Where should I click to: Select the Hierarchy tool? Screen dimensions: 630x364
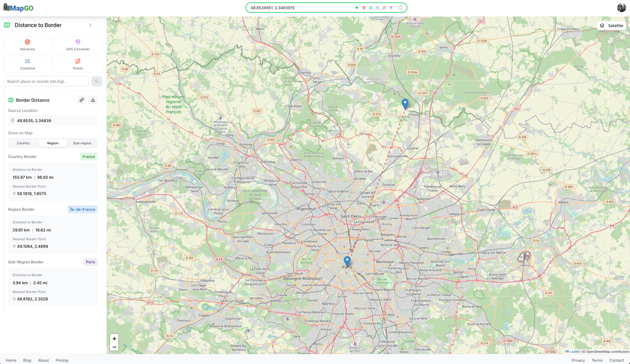click(x=27, y=45)
